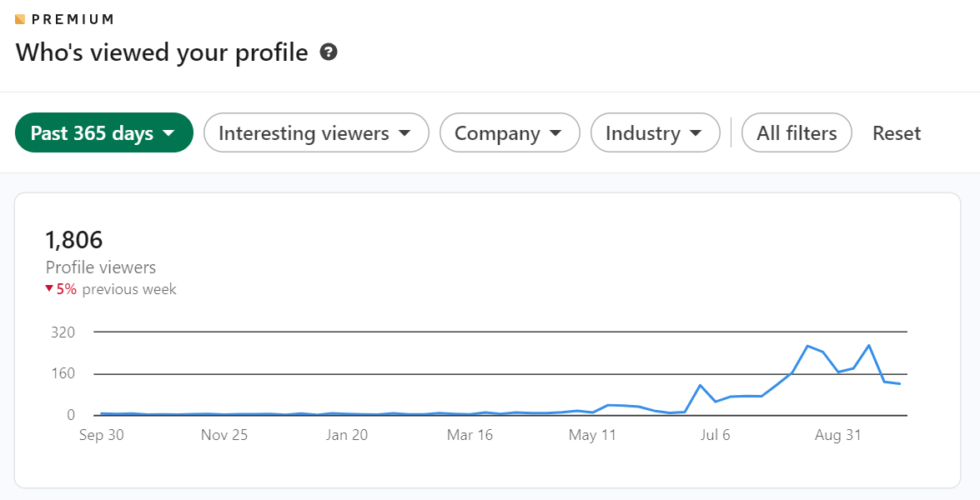Click the 1,806 profile viewers count
980x500 pixels.
point(73,241)
